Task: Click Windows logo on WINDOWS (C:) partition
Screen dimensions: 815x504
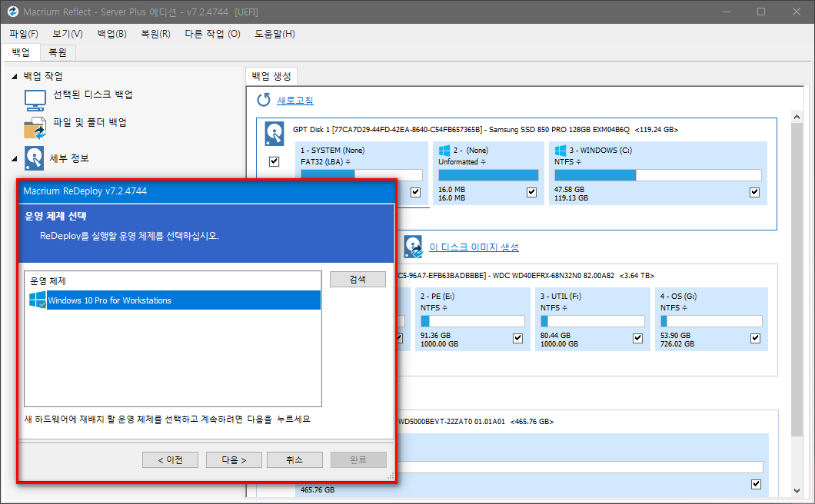Action: click(561, 151)
